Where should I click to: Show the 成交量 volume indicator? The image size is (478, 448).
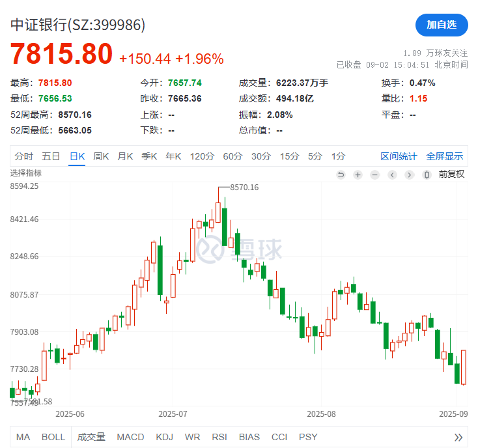click(x=91, y=438)
